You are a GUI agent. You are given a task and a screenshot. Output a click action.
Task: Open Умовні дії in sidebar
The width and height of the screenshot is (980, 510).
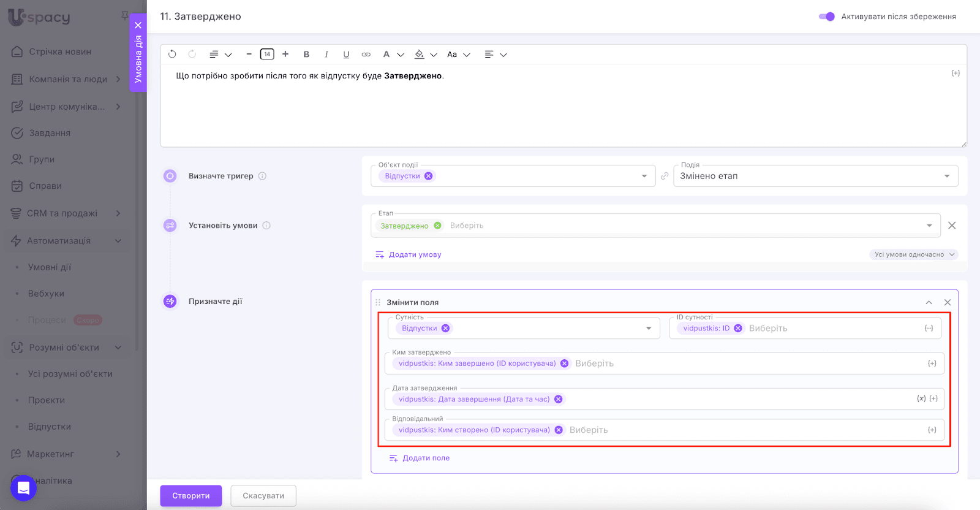click(x=50, y=267)
